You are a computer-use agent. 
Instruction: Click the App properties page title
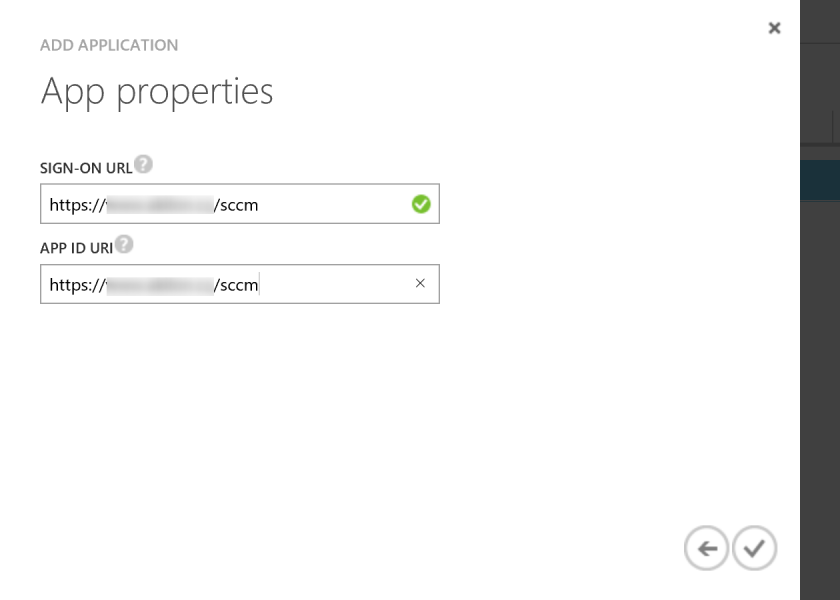156,90
